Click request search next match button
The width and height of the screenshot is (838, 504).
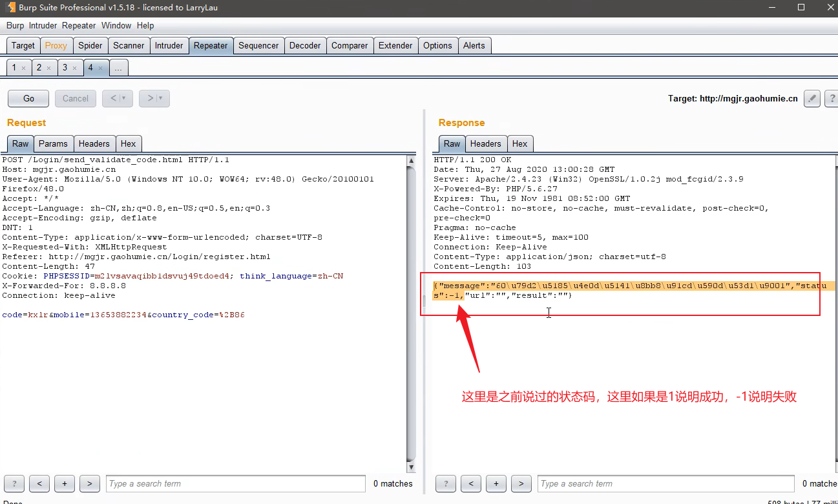coord(90,483)
